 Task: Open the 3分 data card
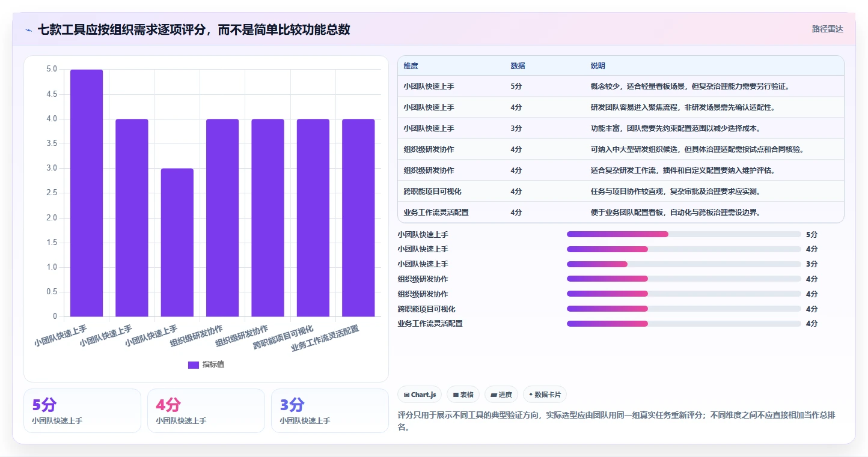(x=330, y=411)
